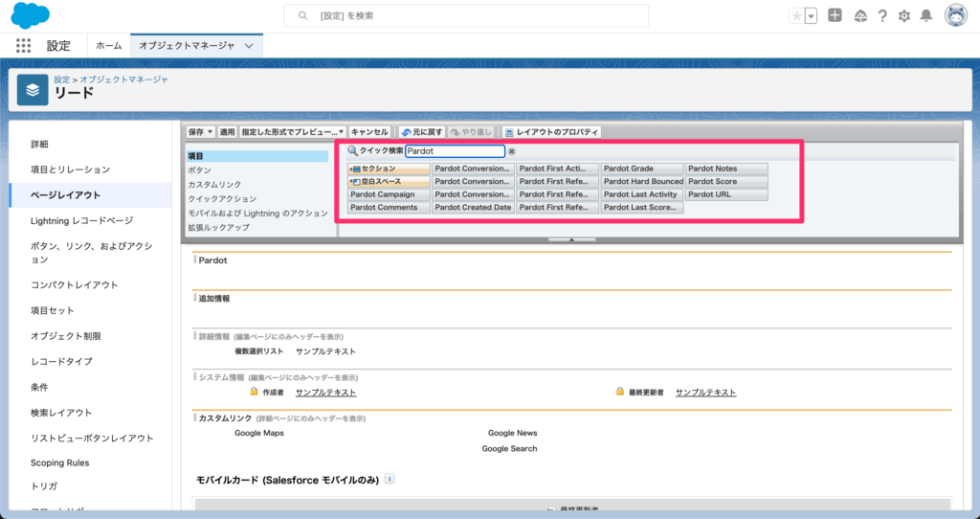The height and width of the screenshot is (519, 980).
Task: Select 項目 in the palette categories
Action: tap(256, 156)
